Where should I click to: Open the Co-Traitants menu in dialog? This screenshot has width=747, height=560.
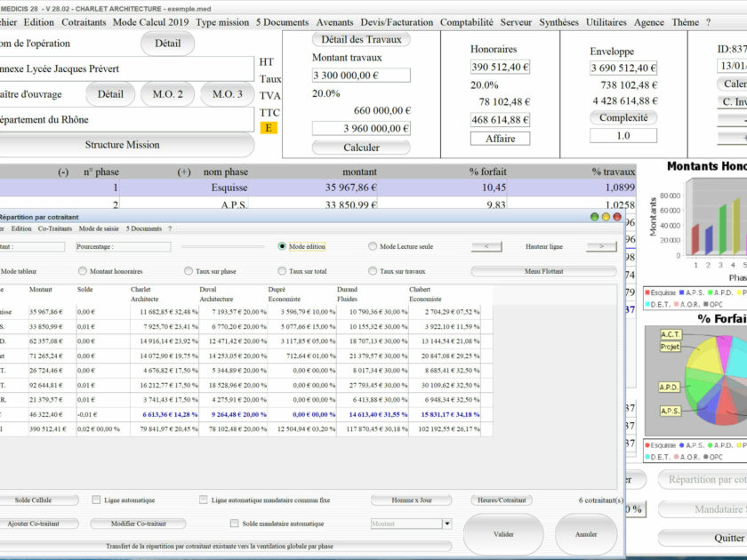coord(55,228)
